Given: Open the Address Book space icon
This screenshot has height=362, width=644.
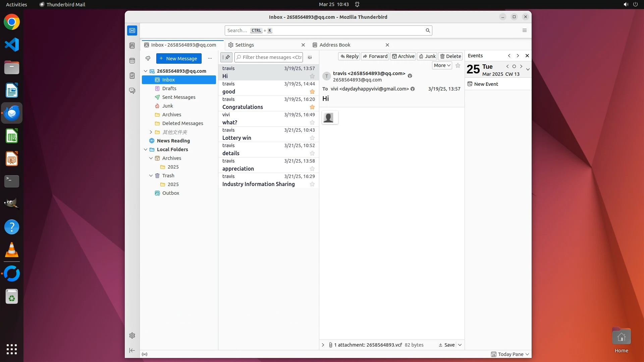Looking at the screenshot, I should pyautogui.click(x=132, y=46).
